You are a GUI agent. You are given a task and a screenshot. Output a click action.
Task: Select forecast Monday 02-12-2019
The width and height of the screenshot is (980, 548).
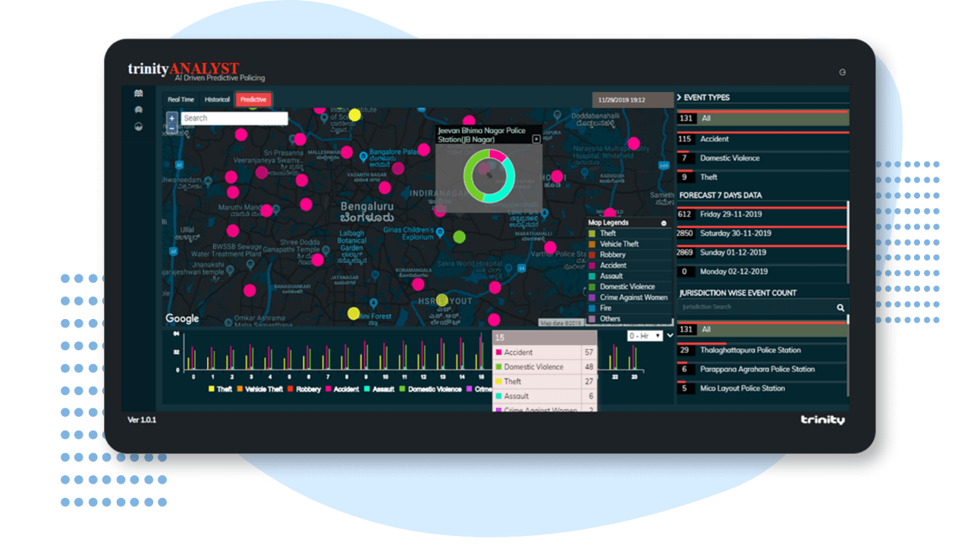click(761, 271)
